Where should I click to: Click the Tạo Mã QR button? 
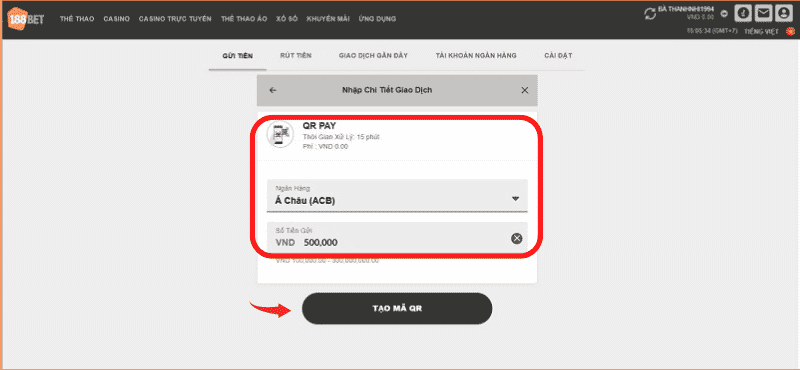397,309
